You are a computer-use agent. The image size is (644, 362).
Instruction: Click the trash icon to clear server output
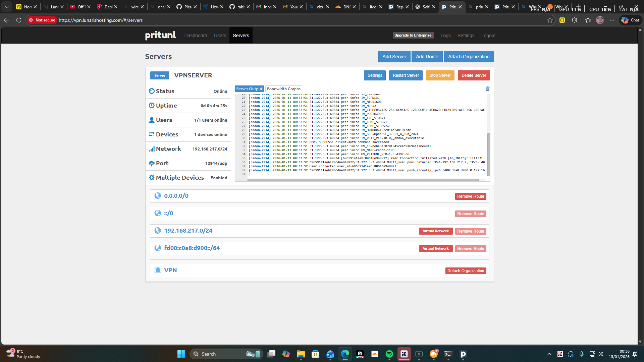(488, 89)
